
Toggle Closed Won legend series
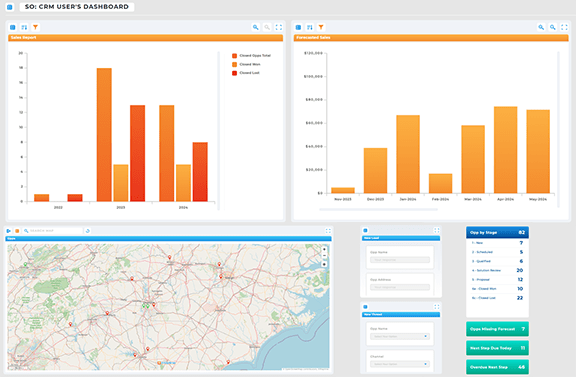pyautogui.click(x=246, y=64)
